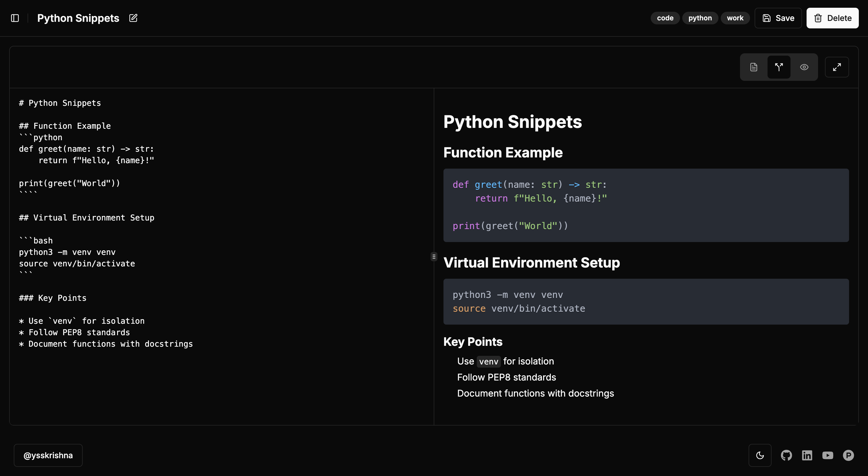Click 'Document functions with docstrings' in preview
This screenshot has width=868, height=476.
point(535,393)
